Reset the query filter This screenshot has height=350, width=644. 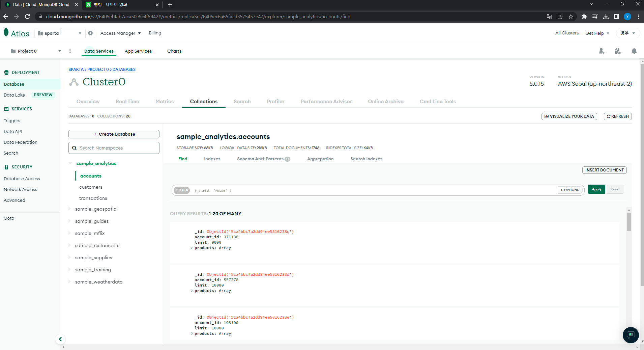click(x=615, y=189)
